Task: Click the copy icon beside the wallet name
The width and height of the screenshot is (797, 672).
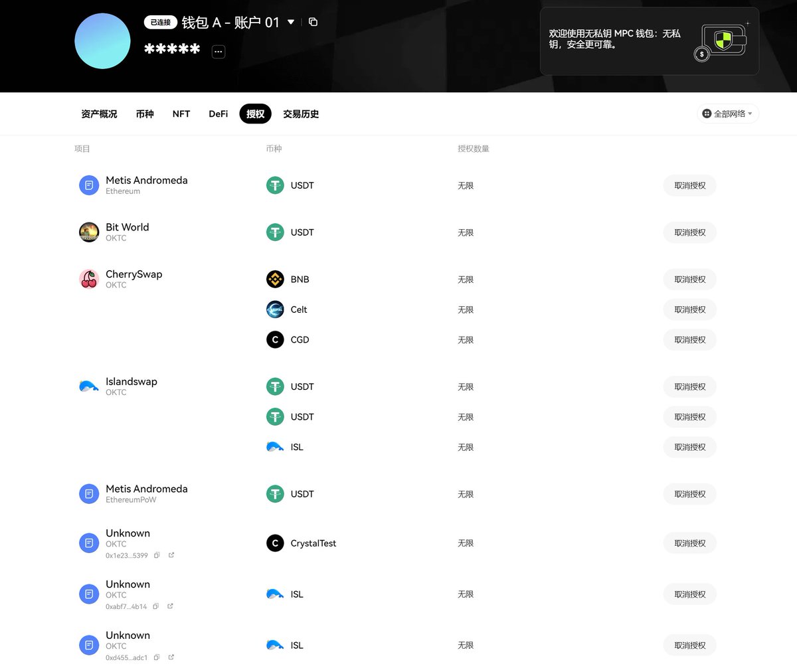Action: coord(312,21)
